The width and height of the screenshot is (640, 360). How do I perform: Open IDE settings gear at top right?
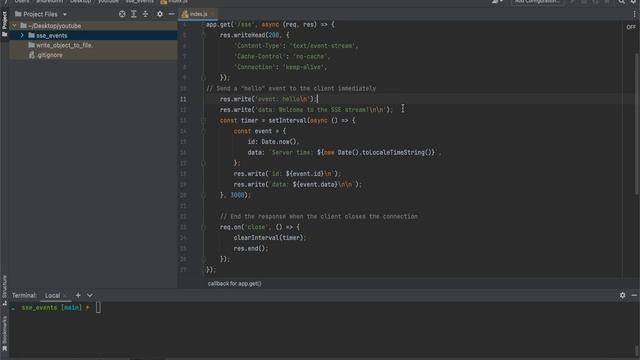(634, 2)
